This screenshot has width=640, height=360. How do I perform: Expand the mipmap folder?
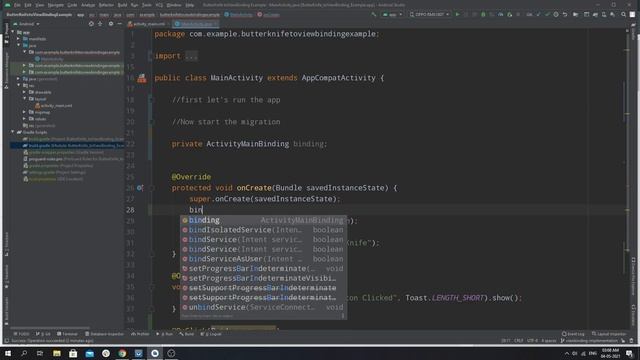pyautogui.click(x=24, y=112)
